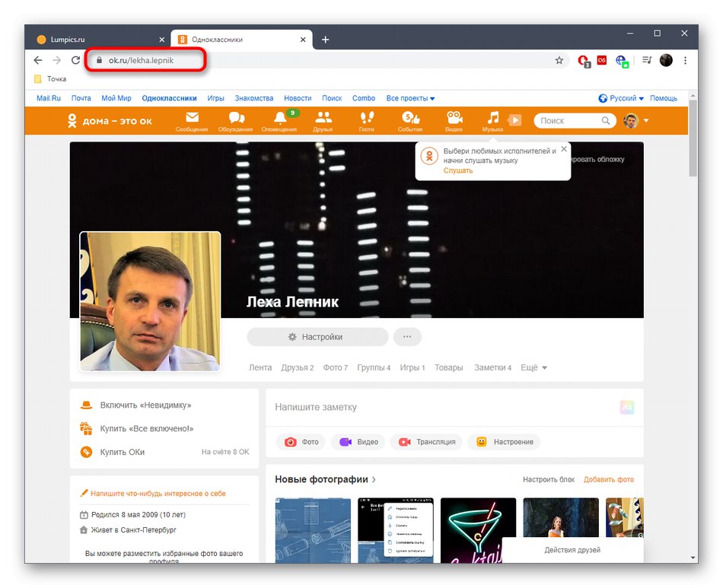Open the «Русский» language dropdown
The height and width of the screenshot is (588, 723).
[x=621, y=97]
